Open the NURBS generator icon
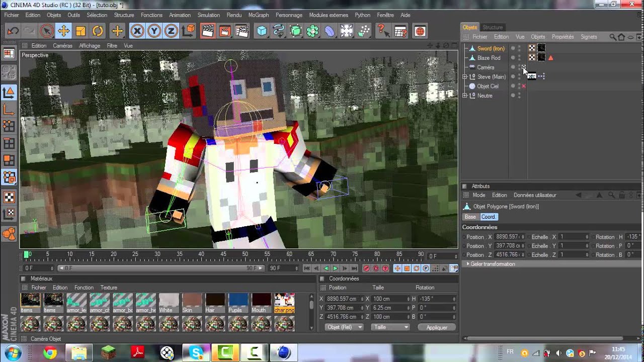 click(x=296, y=31)
